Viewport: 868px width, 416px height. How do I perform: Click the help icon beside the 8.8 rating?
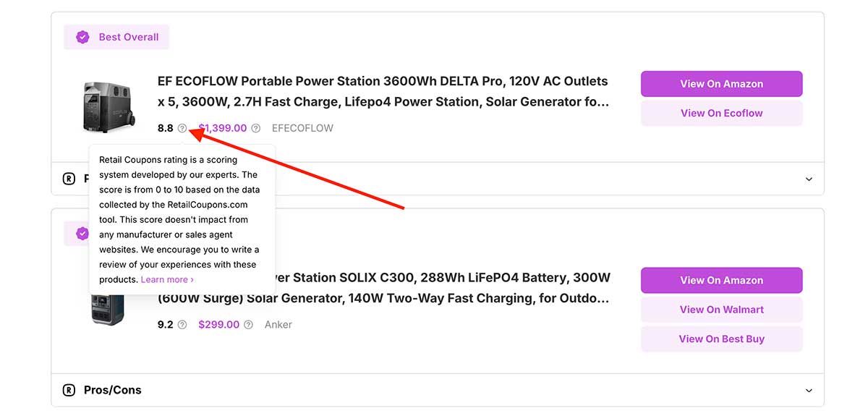(182, 128)
